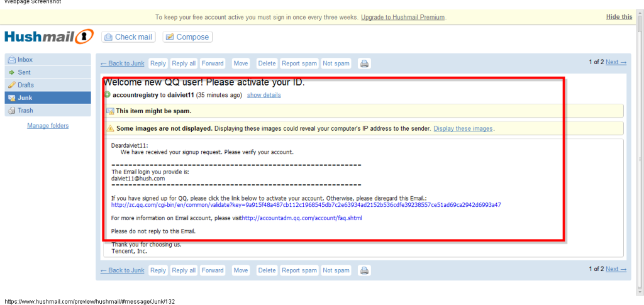
Task: Open the Sent folder
Action: 48,72
